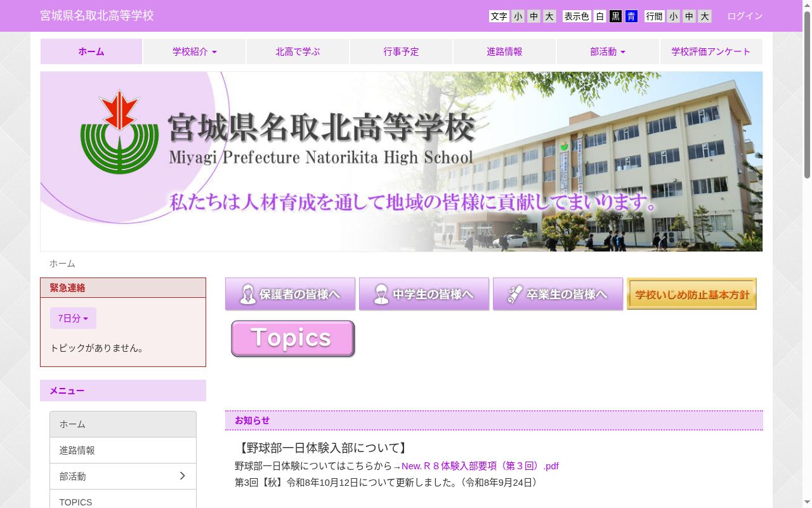Click the トピックがありません。 message
Screen dimensions: 812x508
98,348
